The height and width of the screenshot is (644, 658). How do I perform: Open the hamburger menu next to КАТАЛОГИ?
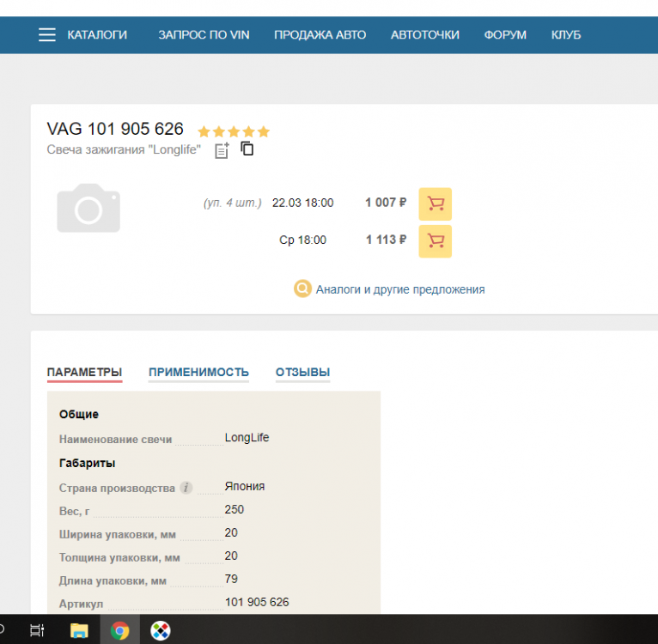[47, 35]
